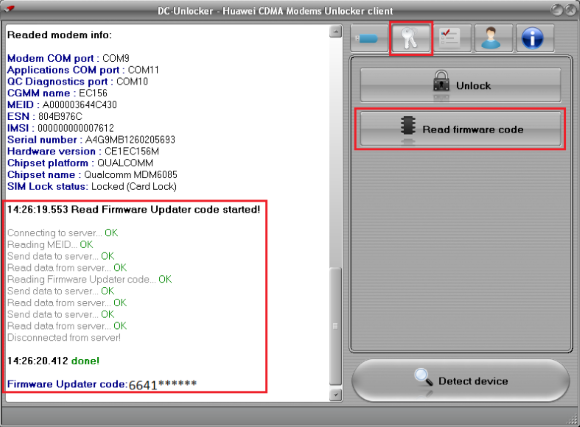
Task: Open the USB modem connection tab
Action: [370, 38]
